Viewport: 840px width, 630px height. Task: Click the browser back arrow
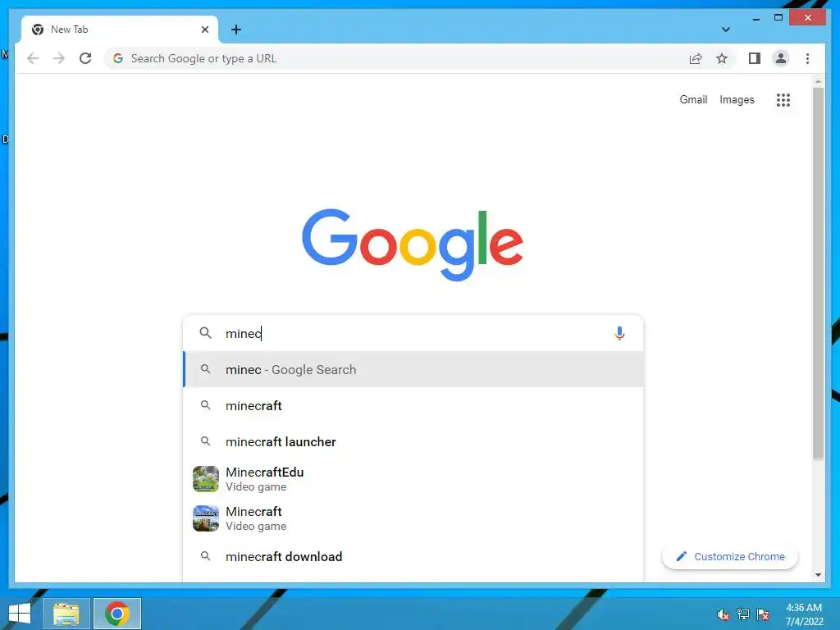[x=33, y=58]
